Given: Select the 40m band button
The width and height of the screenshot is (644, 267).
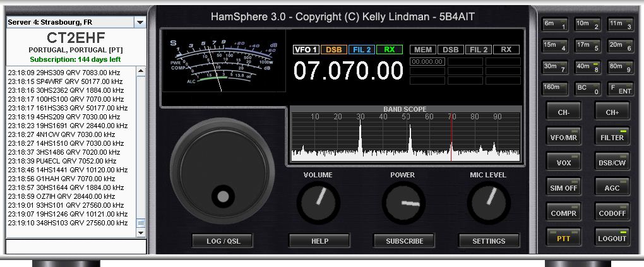Looking at the screenshot, I should (x=587, y=68).
